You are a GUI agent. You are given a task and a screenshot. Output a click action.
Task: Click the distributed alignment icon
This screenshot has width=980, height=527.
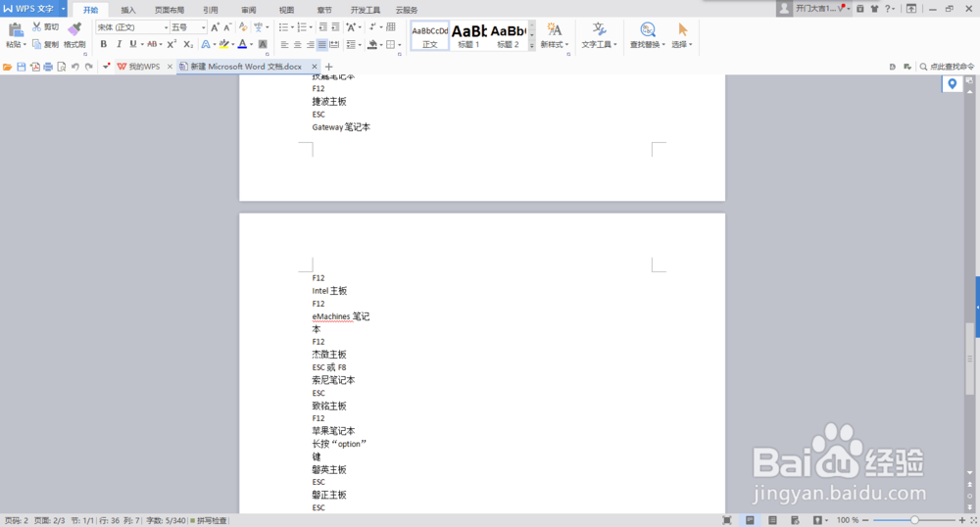[334, 44]
